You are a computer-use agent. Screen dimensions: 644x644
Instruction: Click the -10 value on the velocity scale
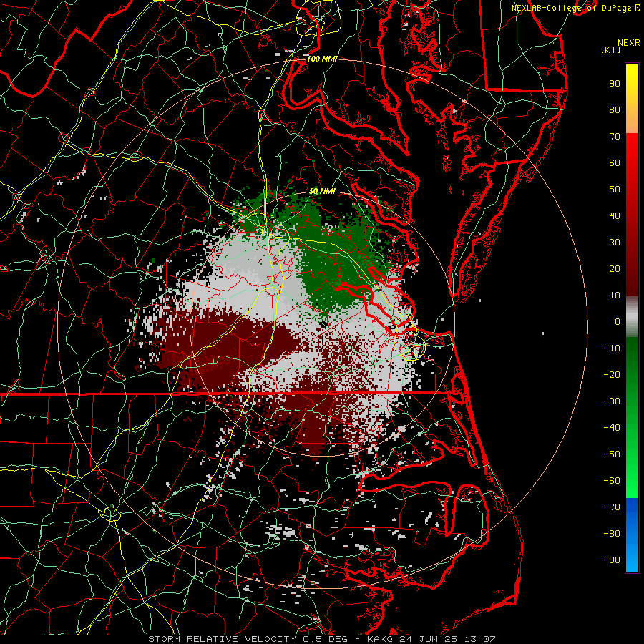[x=612, y=348]
